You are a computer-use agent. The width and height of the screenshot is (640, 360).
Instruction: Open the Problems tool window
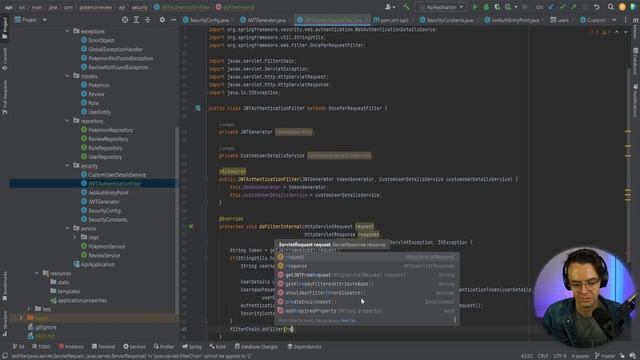(71, 347)
